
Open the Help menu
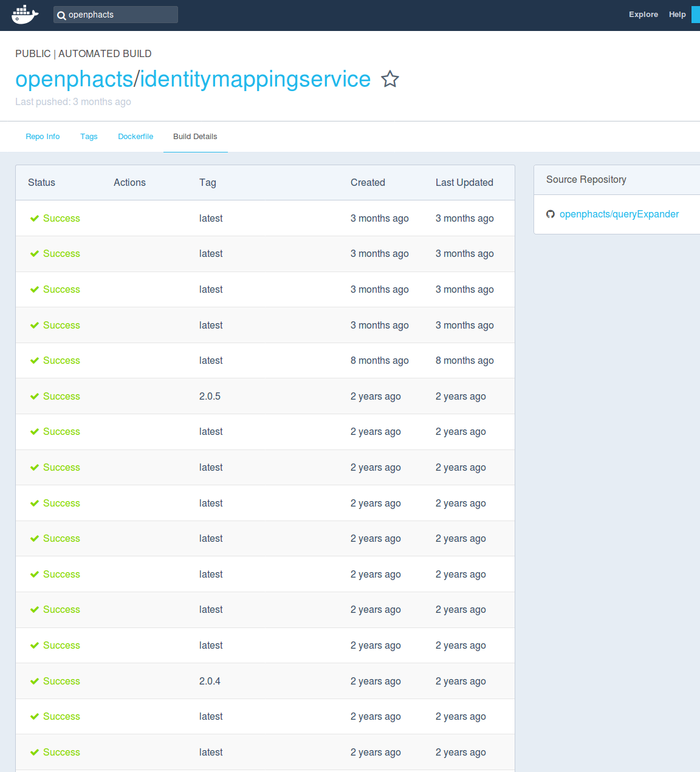[678, 15]
